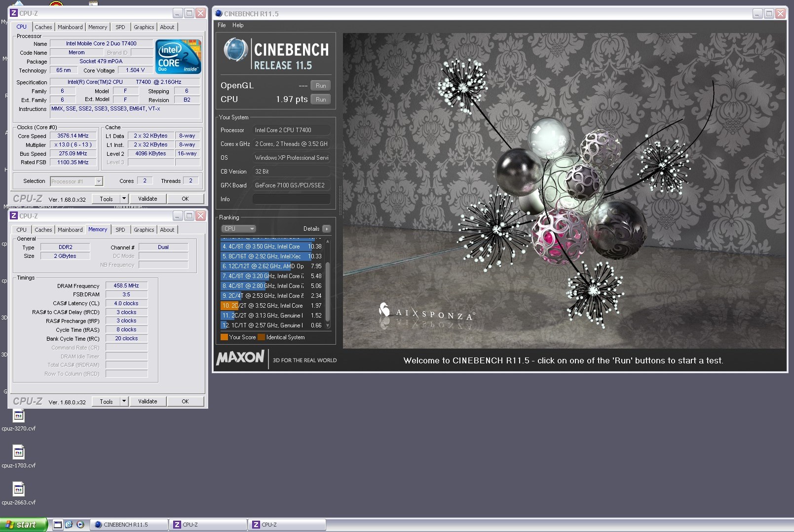Expand Tools dropdown arrow in top CPU-Z
The height and width of the screenshot is (532, 794).
click(124, 199)
